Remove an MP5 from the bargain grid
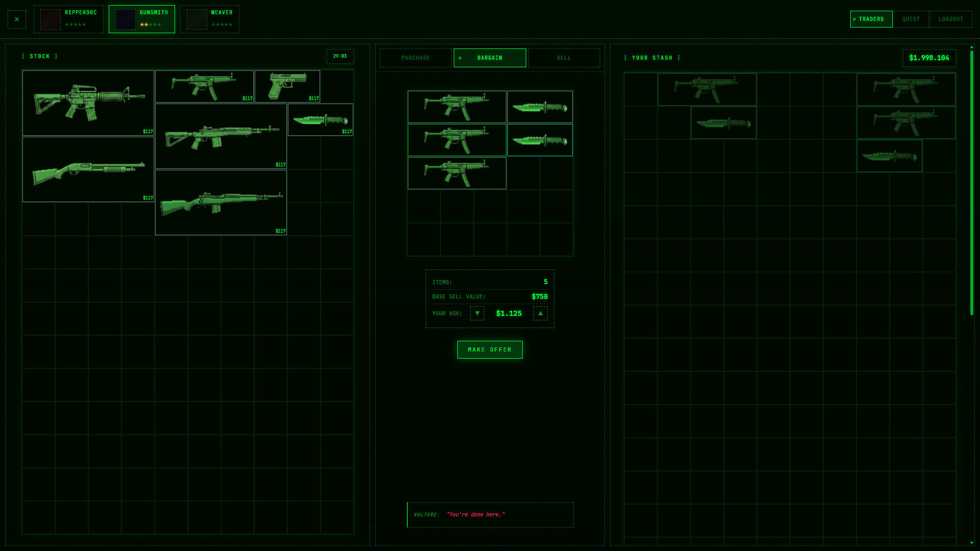 point(456,107)
